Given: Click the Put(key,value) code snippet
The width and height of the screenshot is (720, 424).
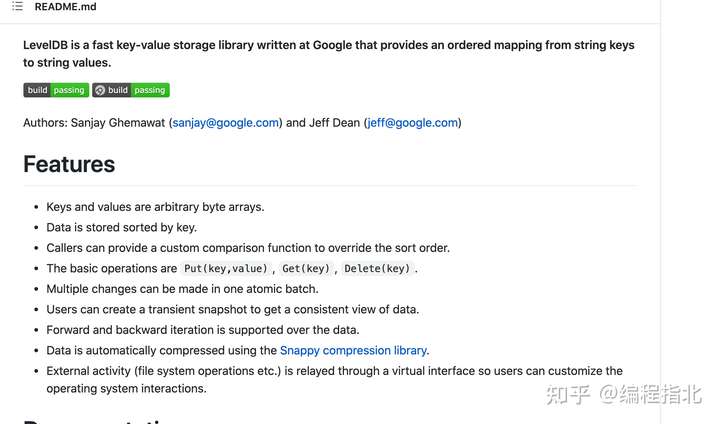Looking at the screenshot, I should (x=225, y=269).
